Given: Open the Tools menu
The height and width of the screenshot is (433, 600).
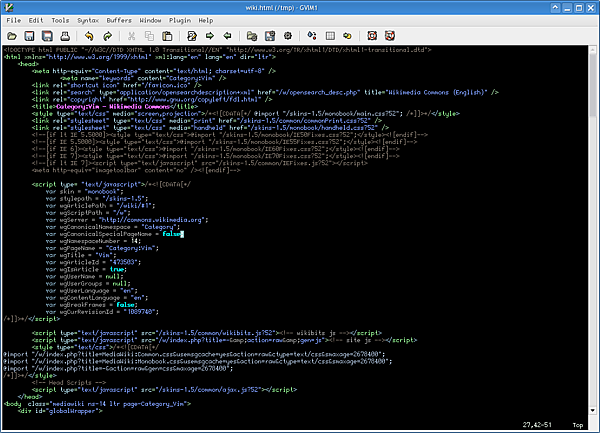Looking at the screenshot, I should (61, 19).
